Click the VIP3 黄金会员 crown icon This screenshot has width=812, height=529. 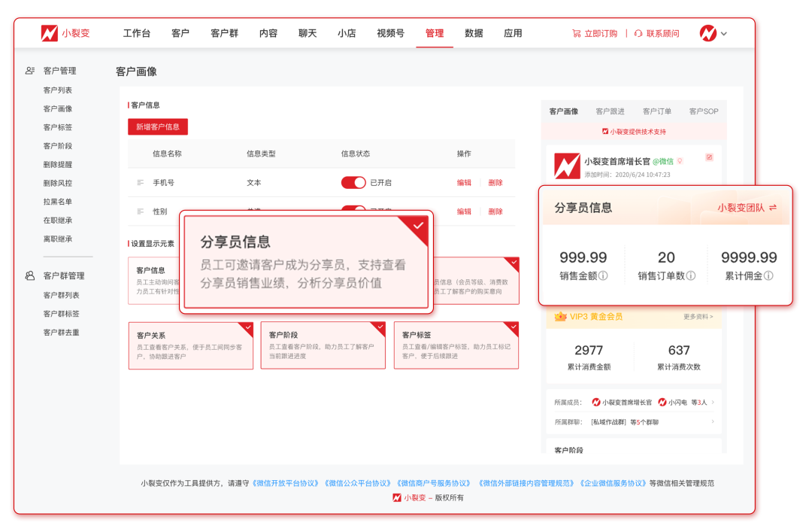560,317
